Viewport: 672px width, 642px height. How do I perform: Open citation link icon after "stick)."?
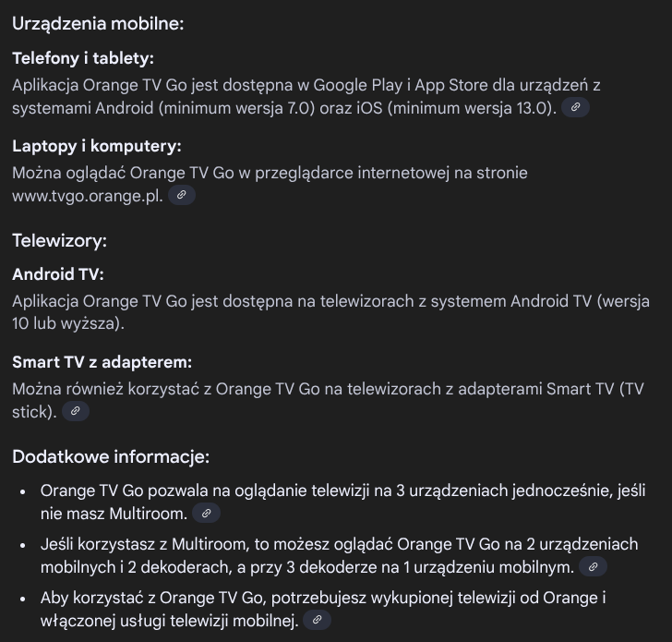[76, 411]
